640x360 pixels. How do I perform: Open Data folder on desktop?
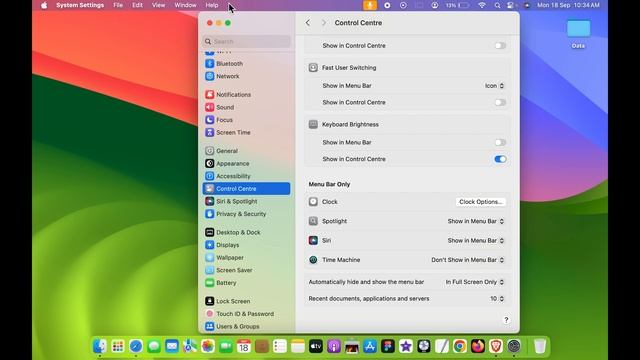click(578, 33)
